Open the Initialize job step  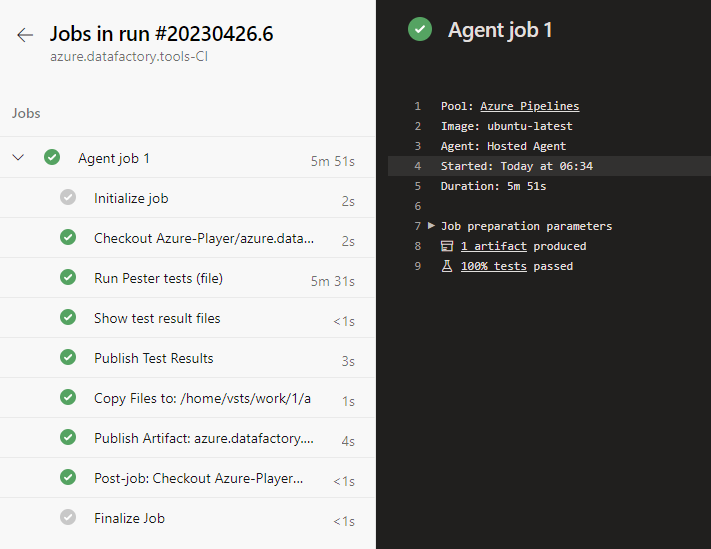click(x=188, y=198)
